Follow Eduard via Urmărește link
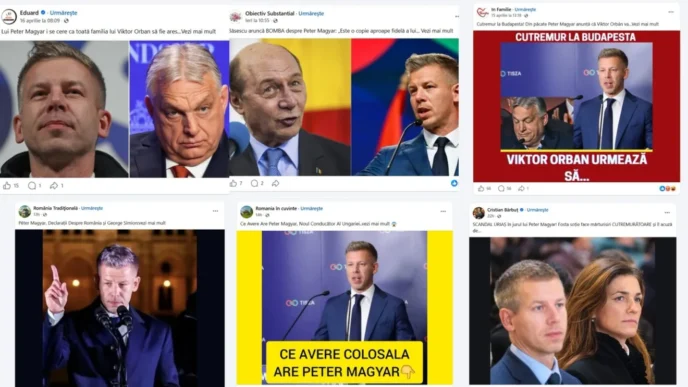 63,13
